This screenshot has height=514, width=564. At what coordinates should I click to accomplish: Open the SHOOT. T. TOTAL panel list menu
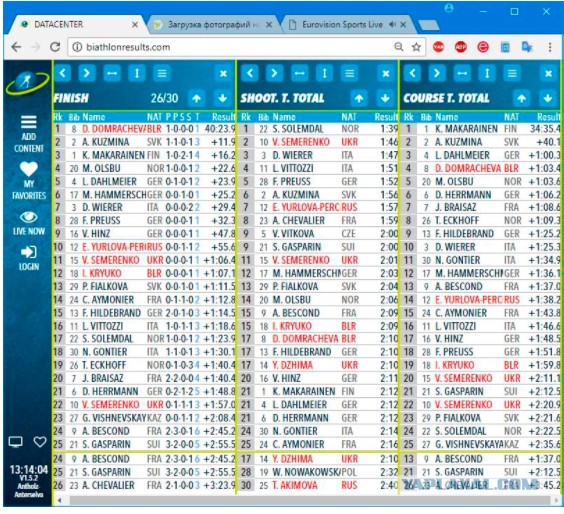(349, 73)
